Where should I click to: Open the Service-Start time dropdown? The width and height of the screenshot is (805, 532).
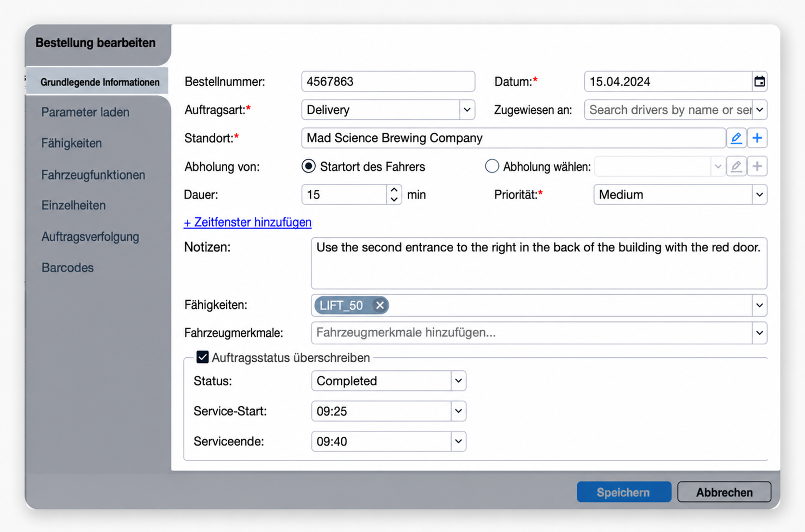tap(458, 411)
